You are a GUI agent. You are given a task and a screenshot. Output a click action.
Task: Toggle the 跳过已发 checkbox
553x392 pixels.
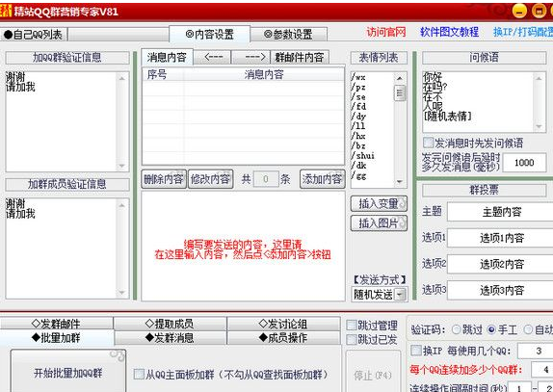coord(352,339)
